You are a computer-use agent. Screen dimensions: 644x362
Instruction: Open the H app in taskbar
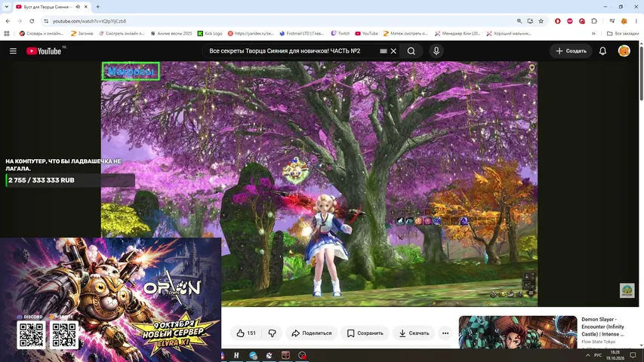click(x=236, y=355)
